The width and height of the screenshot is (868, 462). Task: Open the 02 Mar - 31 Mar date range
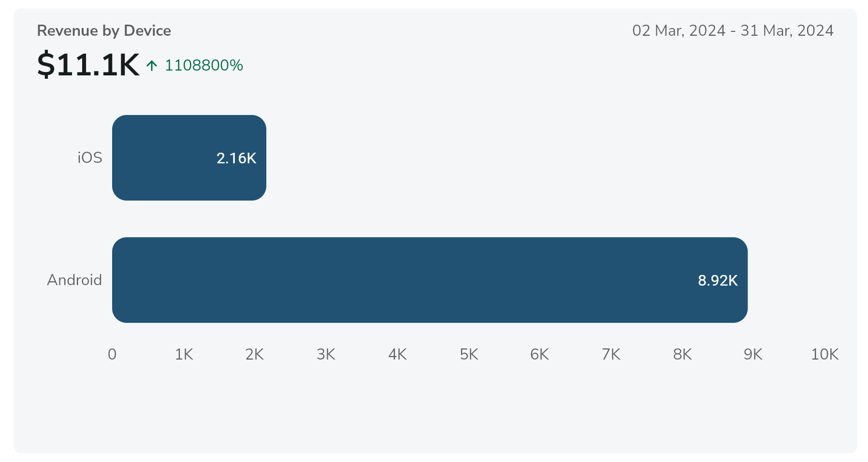tap(733, 30)
